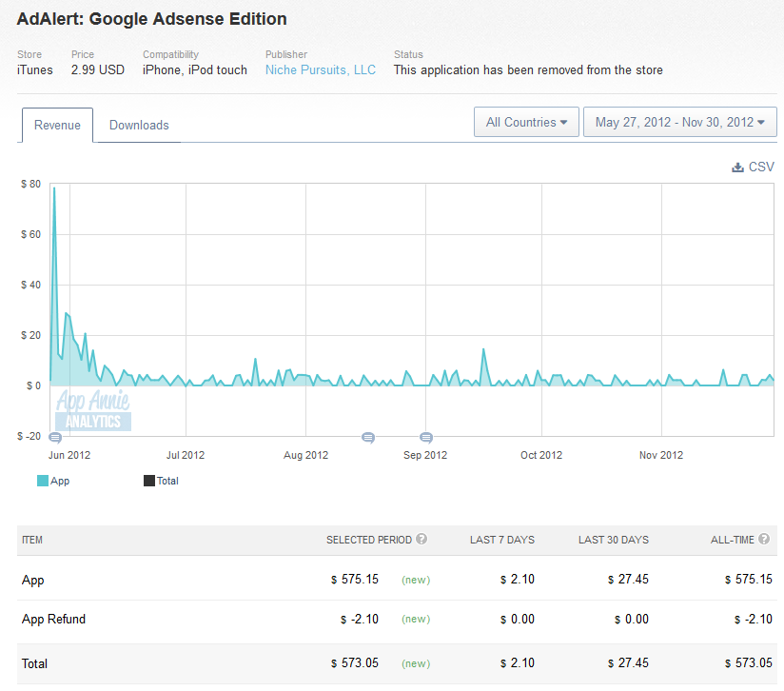
Task: Click the large revenue spike at chart start
Action: (54, 188)
